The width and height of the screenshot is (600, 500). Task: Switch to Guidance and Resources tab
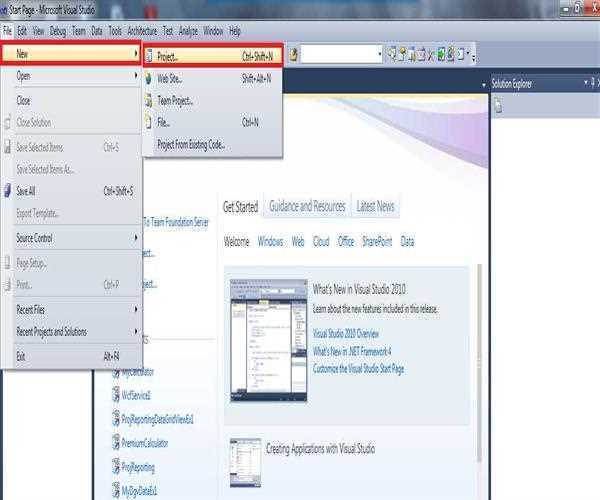[x=307, y=207]
